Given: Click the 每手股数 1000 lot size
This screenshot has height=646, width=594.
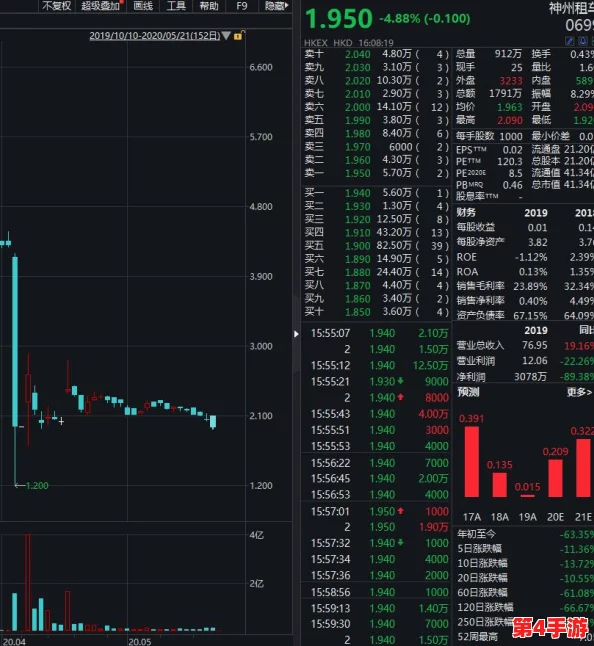Looking at the screenshot, I should [489, 136].
